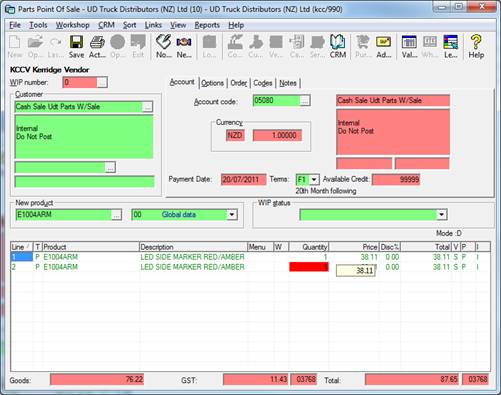Click the New product lookup button
The image size is (501, 395).
[x=116, y=215]
